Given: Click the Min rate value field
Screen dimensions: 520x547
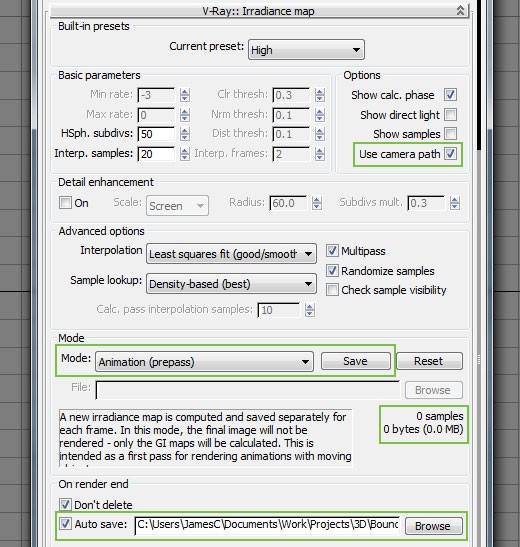Looking at the screenshot, I should point(156,95).
